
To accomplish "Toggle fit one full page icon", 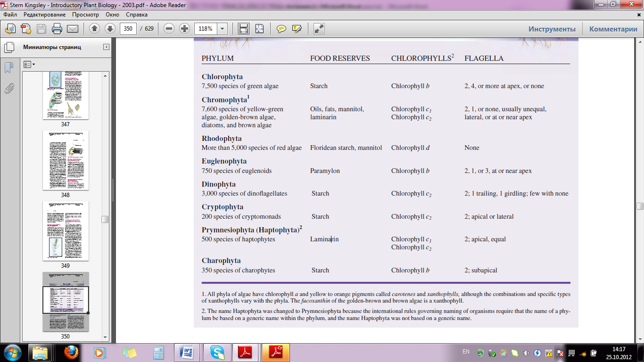I will pos(259,29).
